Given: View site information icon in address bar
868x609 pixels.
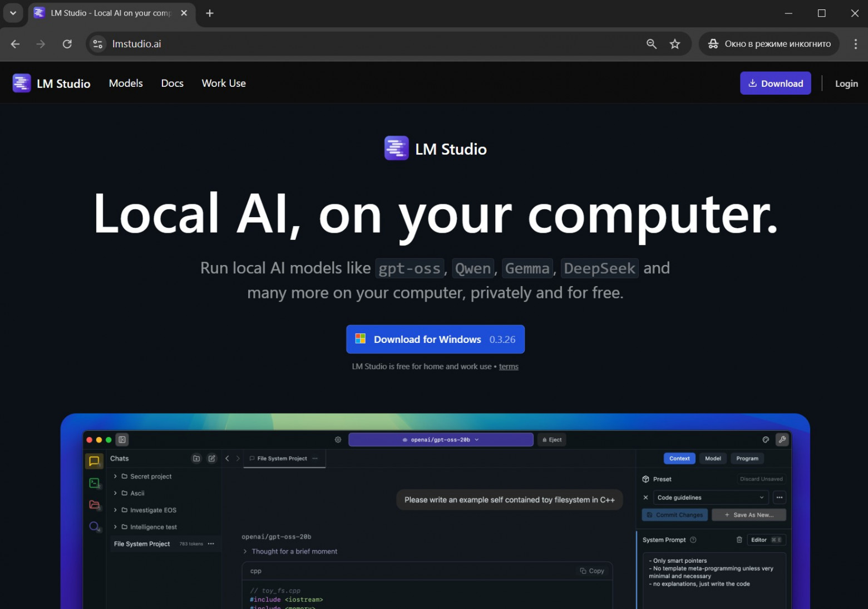Looking at the screenshot, I should pos(97,44).
